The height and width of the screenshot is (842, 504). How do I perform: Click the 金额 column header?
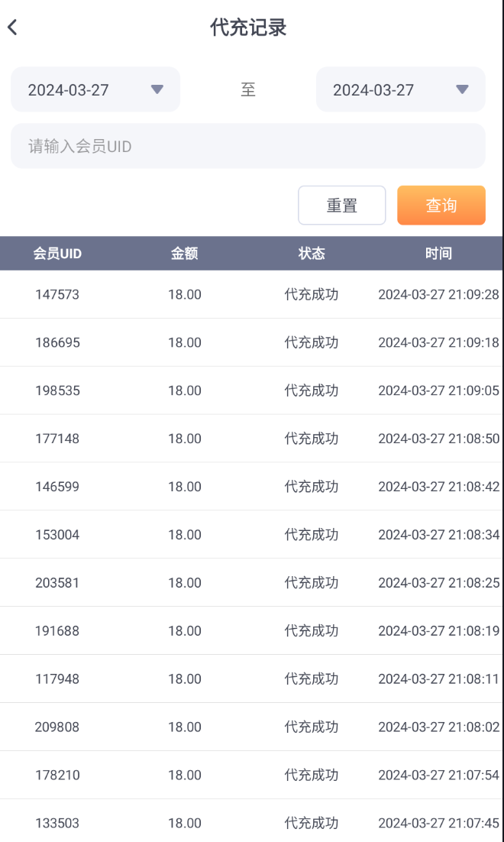185,254
